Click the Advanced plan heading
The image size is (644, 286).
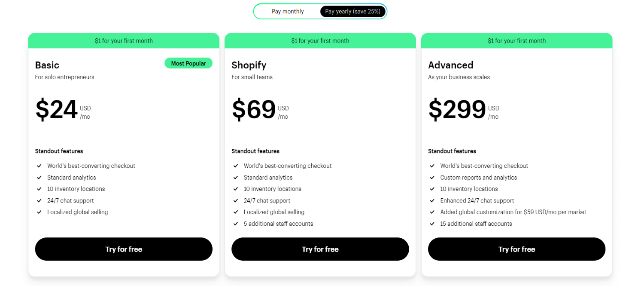coord(450,65)
